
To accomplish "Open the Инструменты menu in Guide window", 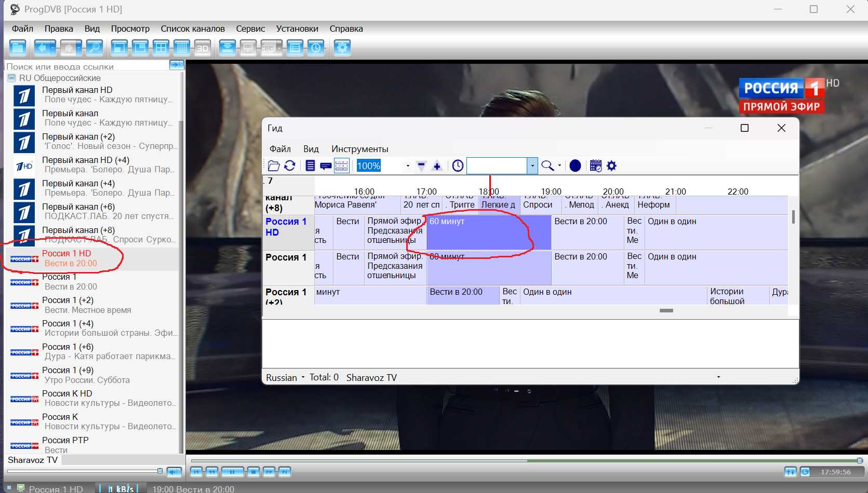I will [x=359, y=149].
